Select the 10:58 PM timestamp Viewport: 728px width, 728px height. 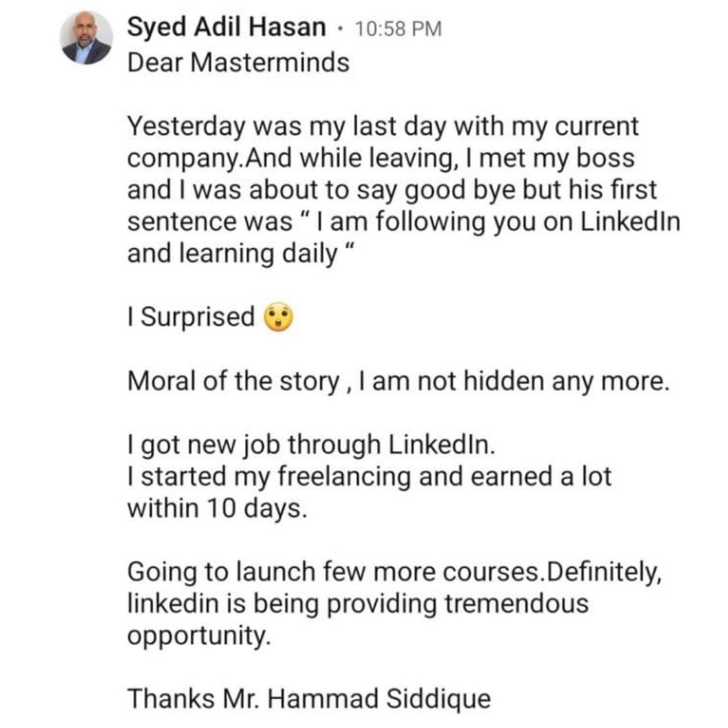(x=398, y=29)
